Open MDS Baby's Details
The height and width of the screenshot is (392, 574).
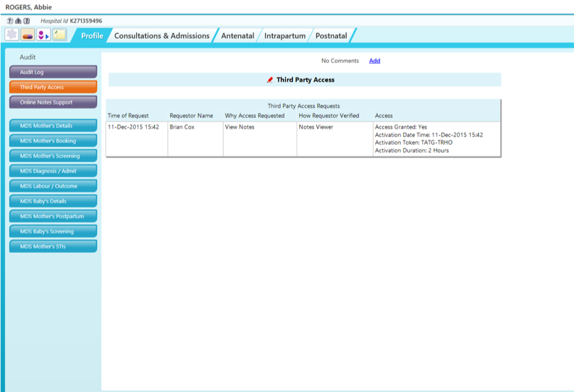tap(53, 202)
